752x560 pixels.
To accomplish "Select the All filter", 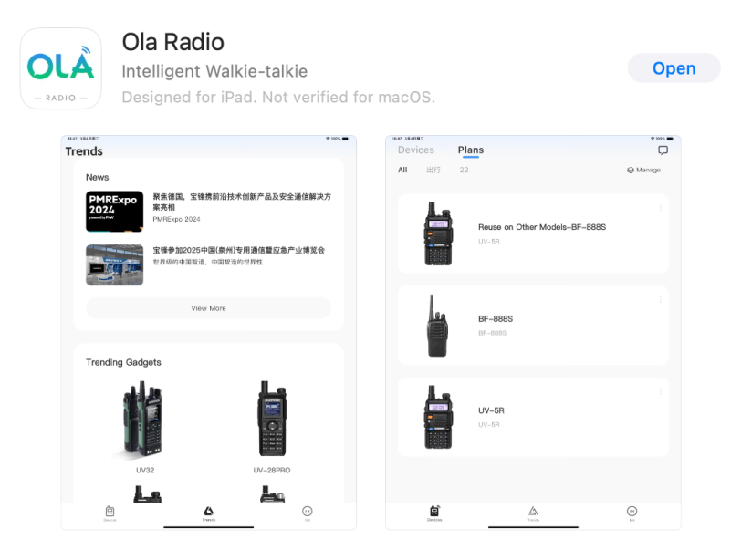I will [x=402, y=171].
